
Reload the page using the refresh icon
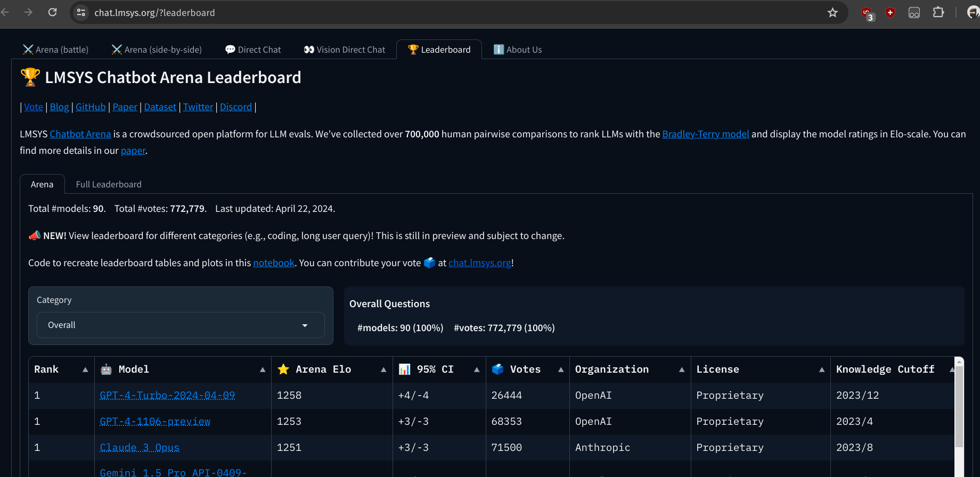52,12
